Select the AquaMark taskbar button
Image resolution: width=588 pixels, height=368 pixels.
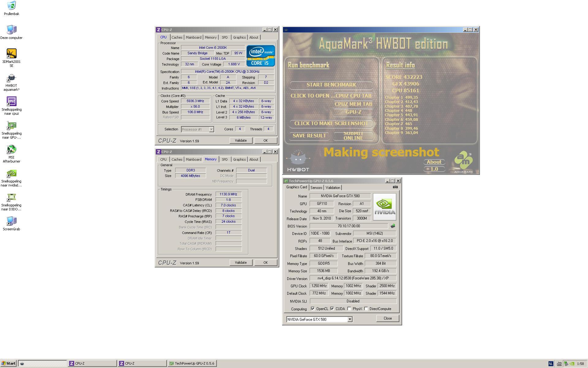[x=42, y=363]
